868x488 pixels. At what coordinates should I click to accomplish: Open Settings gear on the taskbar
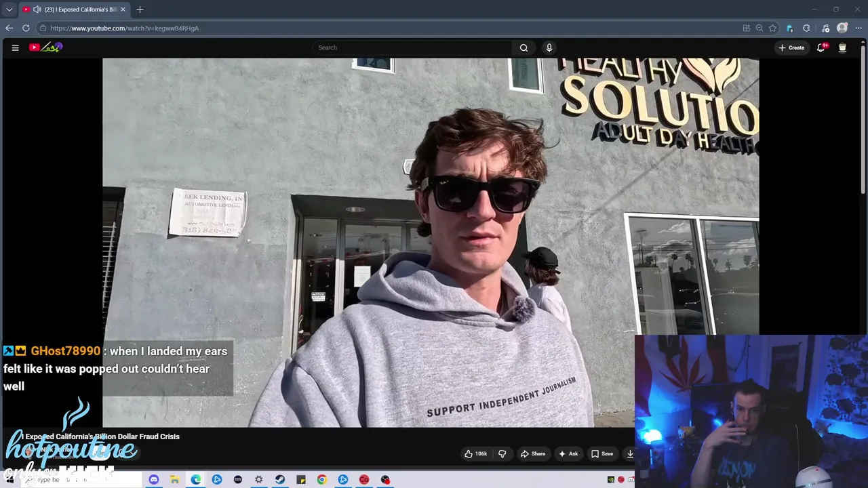pyautogui.click(x=259, y=480)
